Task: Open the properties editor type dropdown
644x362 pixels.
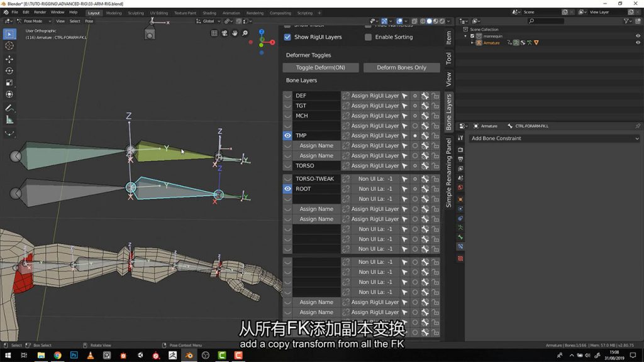Action: click(x=464, y=126)
